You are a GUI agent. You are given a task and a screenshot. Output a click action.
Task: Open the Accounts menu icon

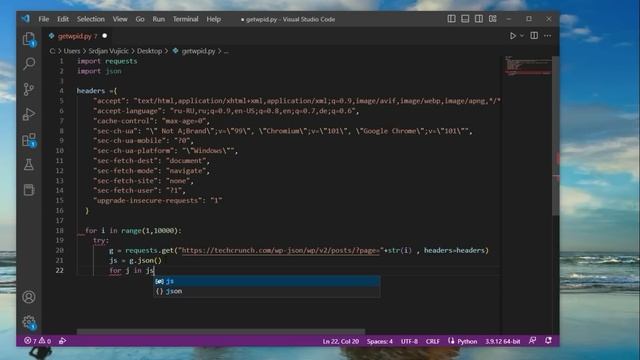pyautogui.click(x=29, y=297)
